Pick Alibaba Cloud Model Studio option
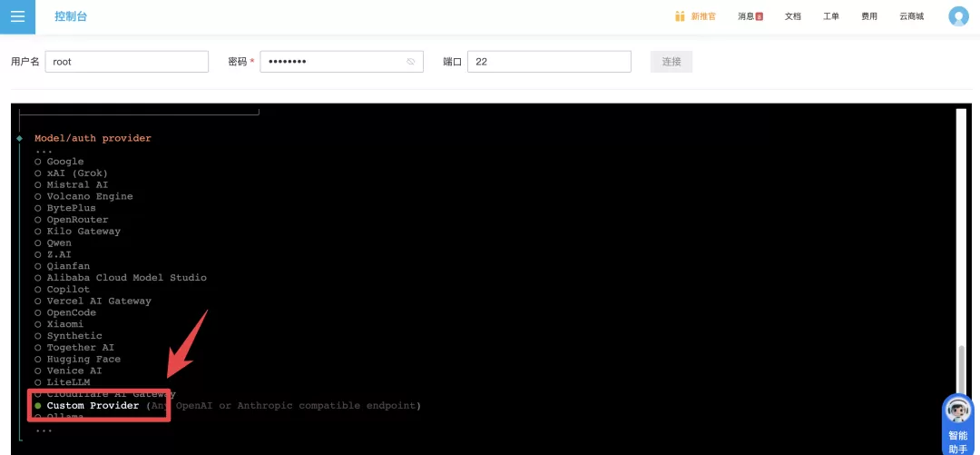This screenshot has height=455, width=980. (x=121, y=278)
